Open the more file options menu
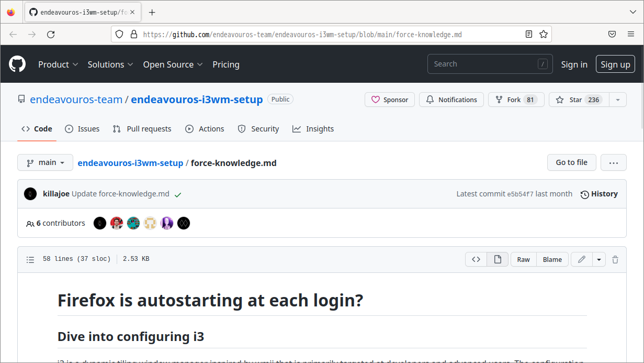The height and width of the screenshot is (363, 644). click(x=614, y=162)
